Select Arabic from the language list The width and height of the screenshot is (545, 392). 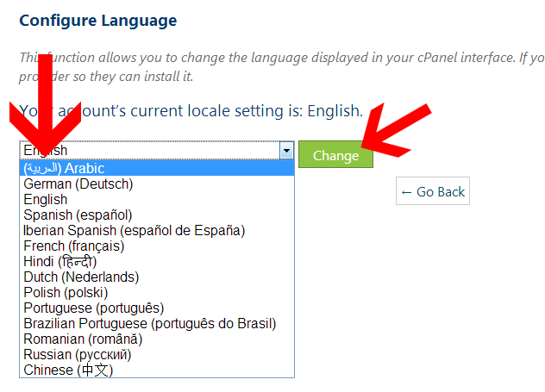(65, 169)
